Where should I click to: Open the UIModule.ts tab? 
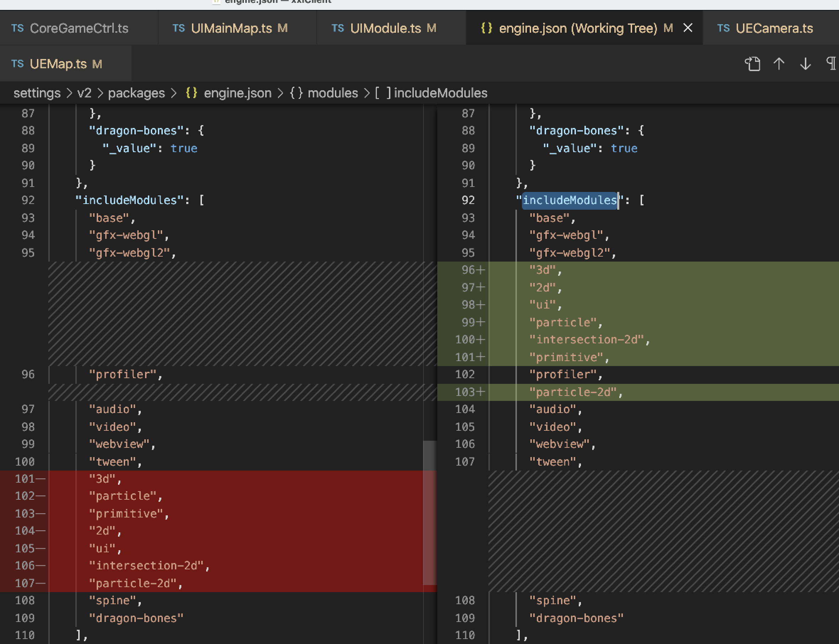tap(385, 28)
